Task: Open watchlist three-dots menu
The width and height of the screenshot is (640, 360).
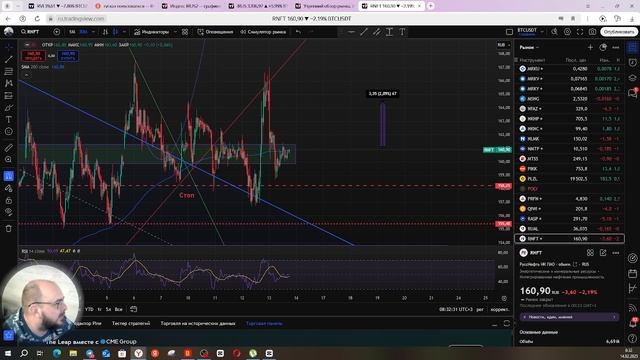Action: pos(616,47)
